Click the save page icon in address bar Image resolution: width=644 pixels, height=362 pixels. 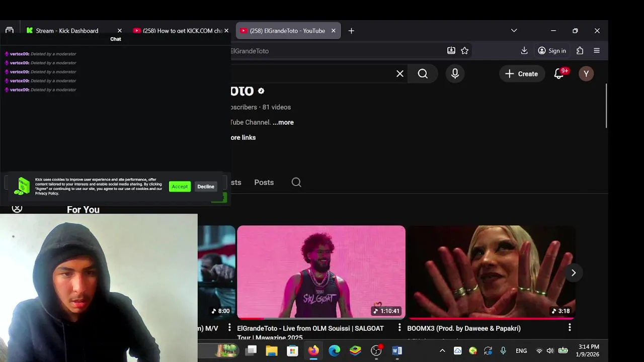tap(451, 51)
